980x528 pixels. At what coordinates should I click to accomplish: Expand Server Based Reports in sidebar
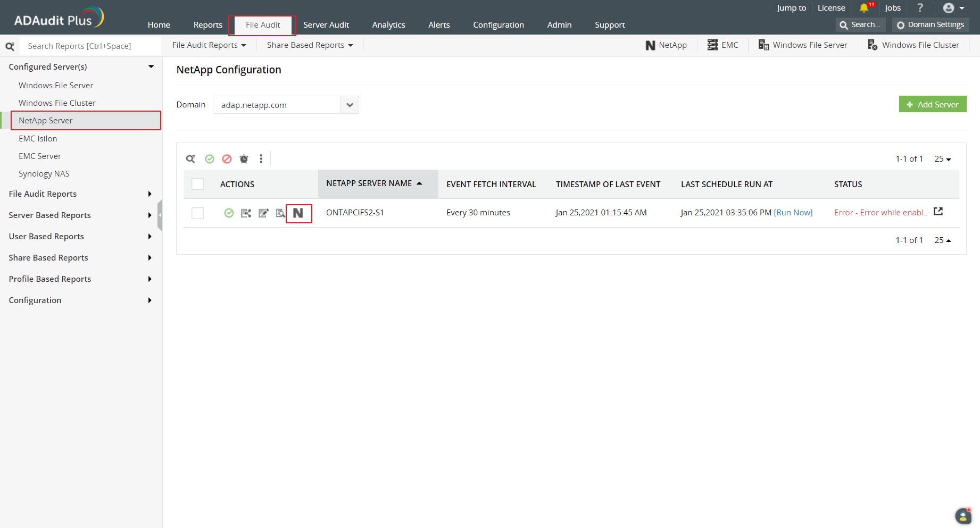coord(80,215)
